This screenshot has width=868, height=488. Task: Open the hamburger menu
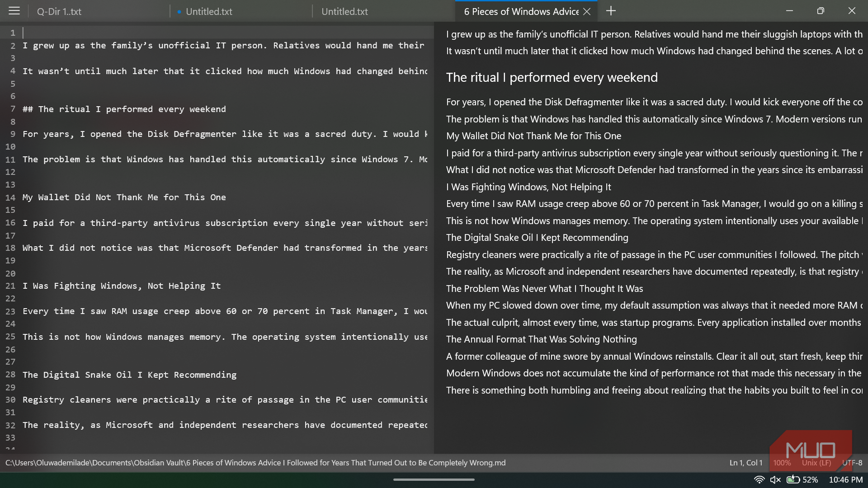coord(14,11)
